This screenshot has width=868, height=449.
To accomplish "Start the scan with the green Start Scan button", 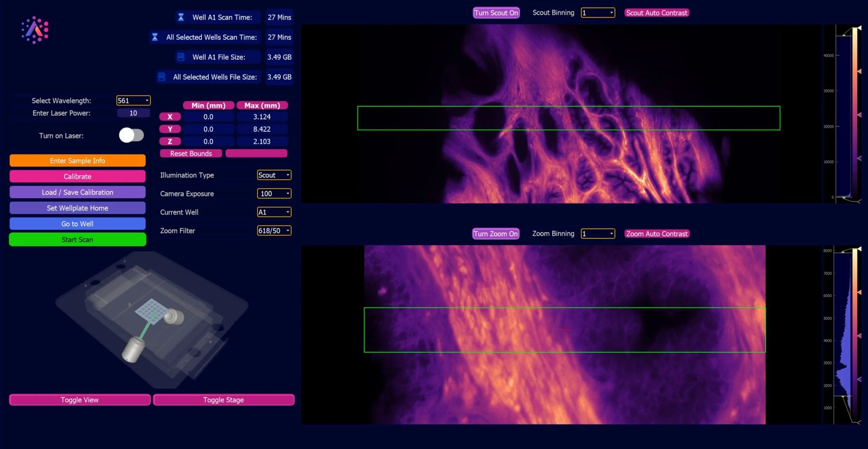I will click(77, 240).
